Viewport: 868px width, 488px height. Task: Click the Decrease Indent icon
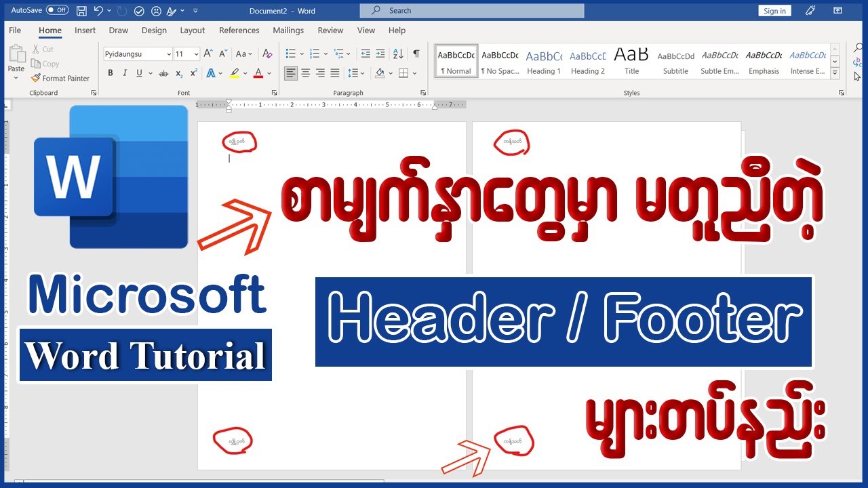[x=366, y=54]
